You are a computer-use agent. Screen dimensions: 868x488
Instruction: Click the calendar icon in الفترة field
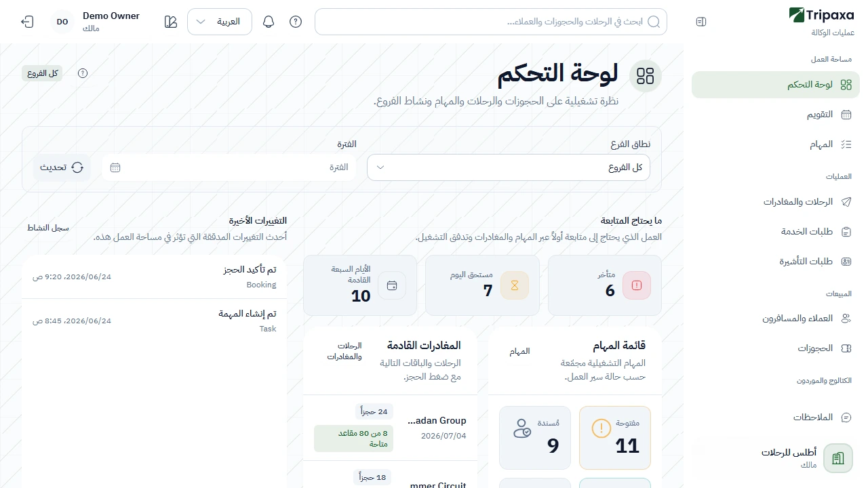[115, 167]
